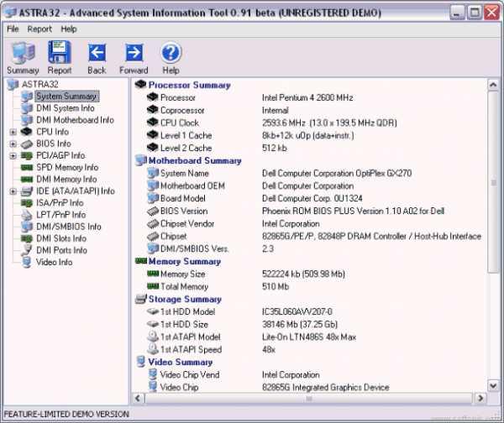Click the Processor Summary heading
This screenshot has width=504, height=423.
[189, 85]
